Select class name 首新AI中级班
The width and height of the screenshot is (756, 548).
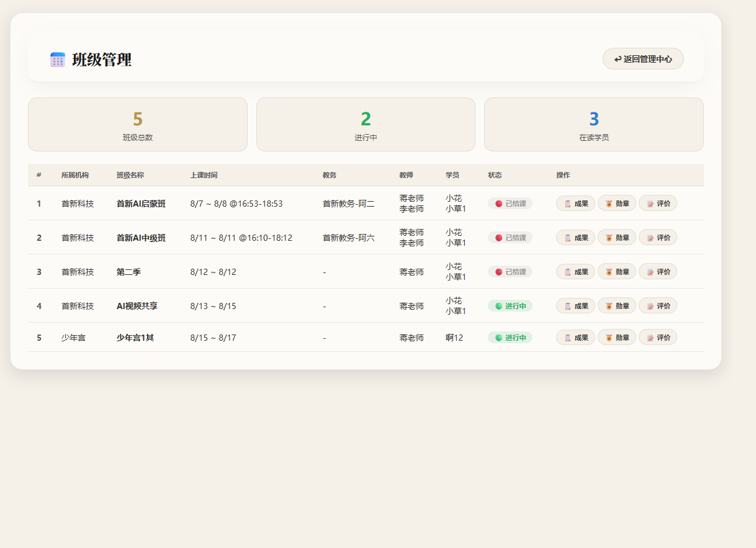[x=141, y=238]
